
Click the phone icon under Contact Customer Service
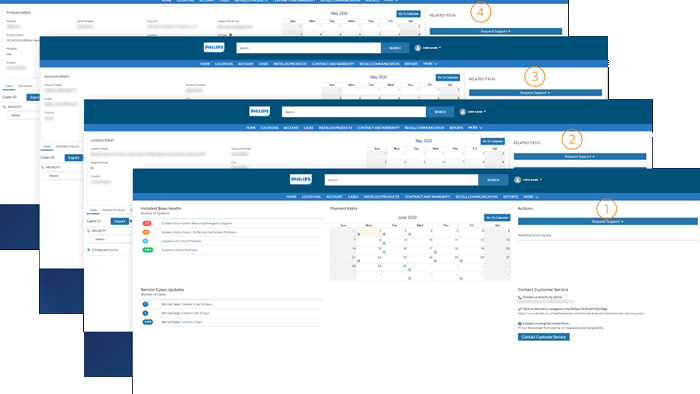click(520, 297)
